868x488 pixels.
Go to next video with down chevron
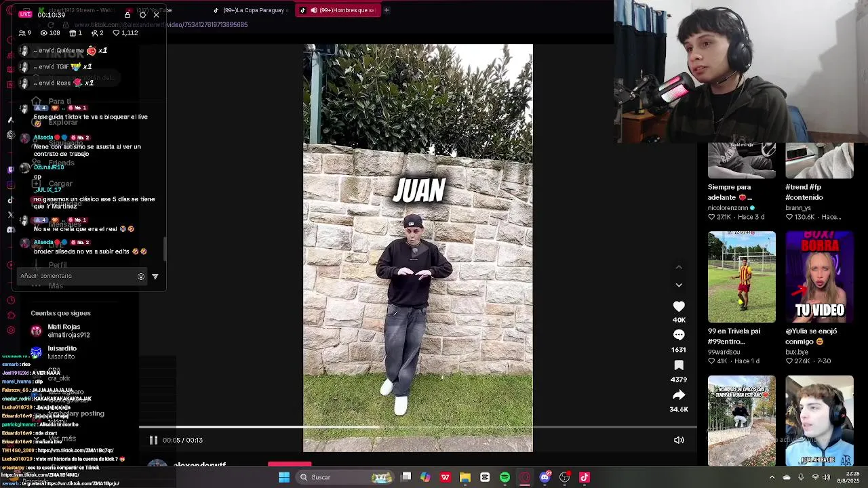[679, 285]
